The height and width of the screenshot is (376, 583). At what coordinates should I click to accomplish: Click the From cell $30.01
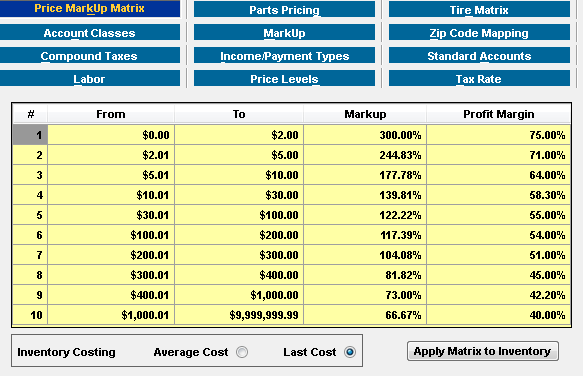coord(111,215)
